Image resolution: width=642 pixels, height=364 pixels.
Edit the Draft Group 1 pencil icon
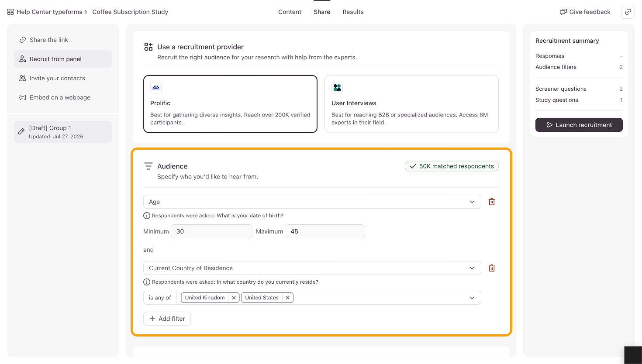[x=21, y=131]
